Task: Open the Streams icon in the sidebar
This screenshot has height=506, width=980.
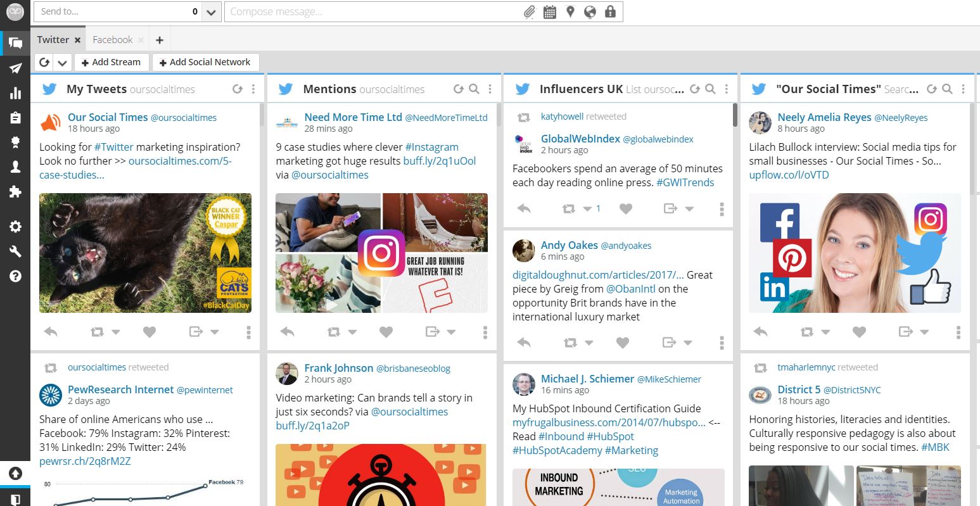Action: pyautogui.click(x=15, y=43)
